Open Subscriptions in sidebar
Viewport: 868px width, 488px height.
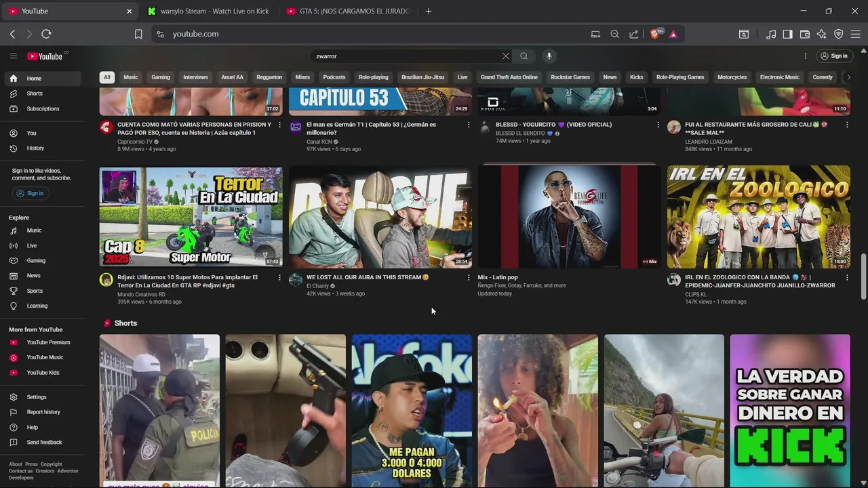point(42,108)
